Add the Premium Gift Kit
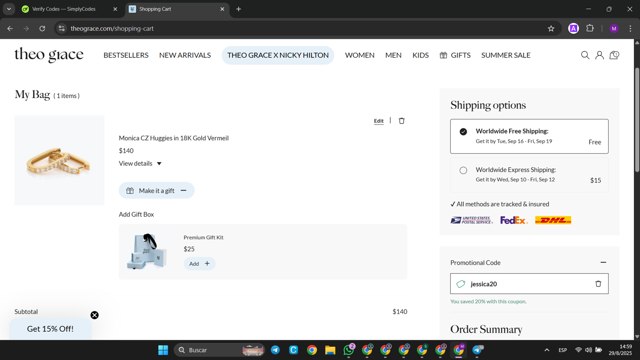The image size is (640, 360). (199, 264)
